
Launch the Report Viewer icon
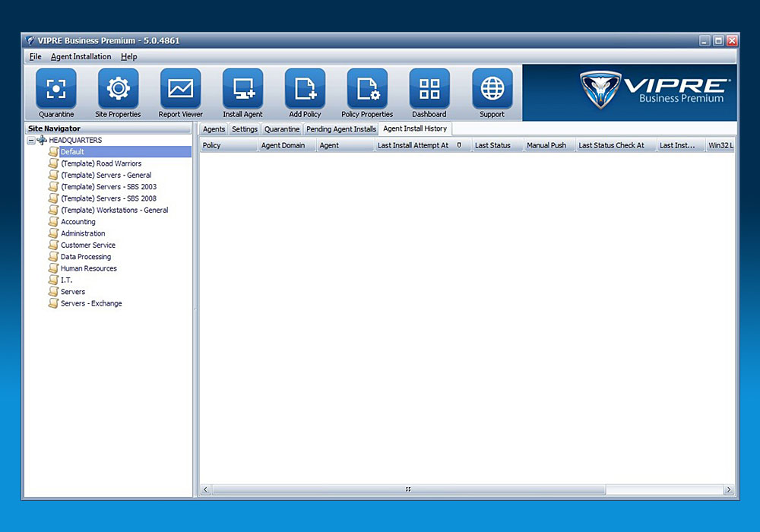point(180,89)
